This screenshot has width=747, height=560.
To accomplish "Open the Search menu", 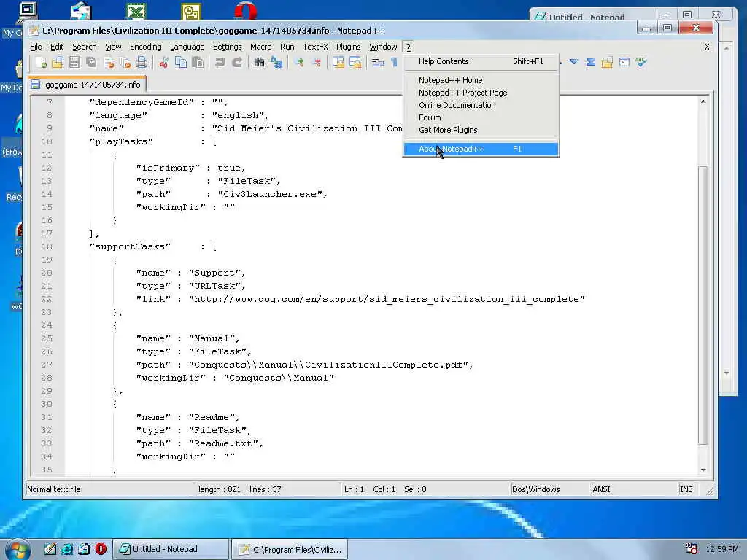I will pos(85,47).
